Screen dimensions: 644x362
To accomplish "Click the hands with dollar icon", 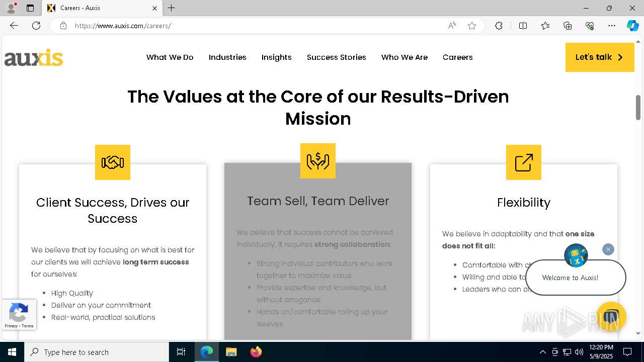I will [x=318, y=161].
